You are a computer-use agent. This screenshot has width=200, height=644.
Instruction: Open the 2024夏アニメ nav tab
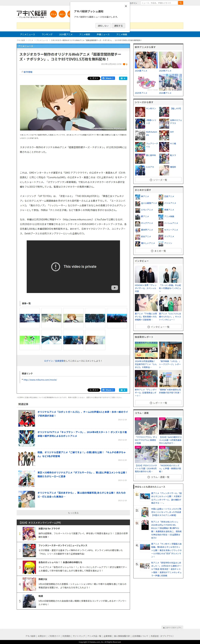[66, 35]
